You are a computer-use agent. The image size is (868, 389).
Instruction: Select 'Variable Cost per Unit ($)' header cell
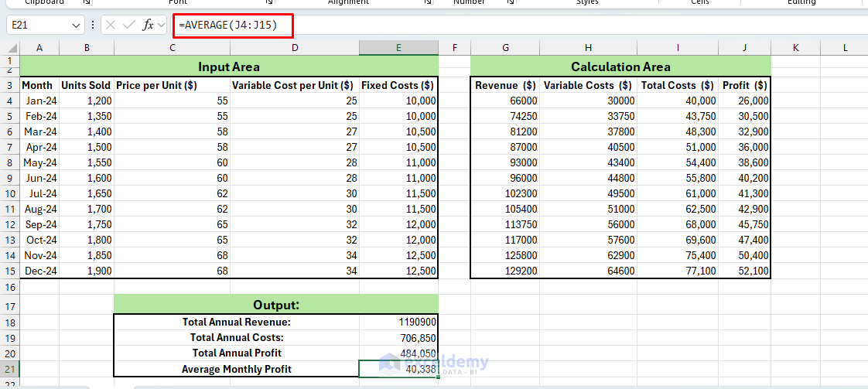point(295,85)
